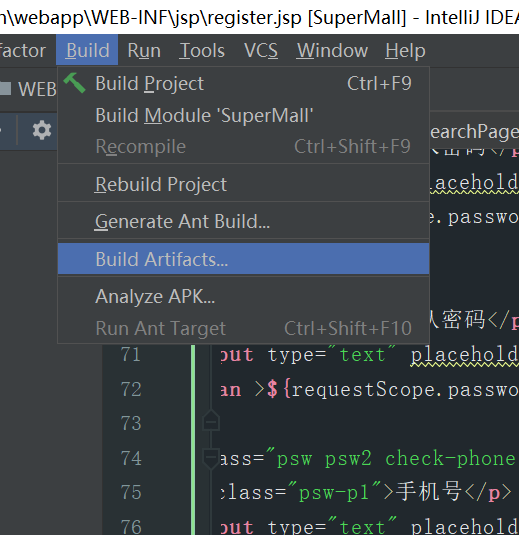The image size is (519, 535).
Task: Click 'psw-p1' class value on line 75
Action: tap(334, 493)
